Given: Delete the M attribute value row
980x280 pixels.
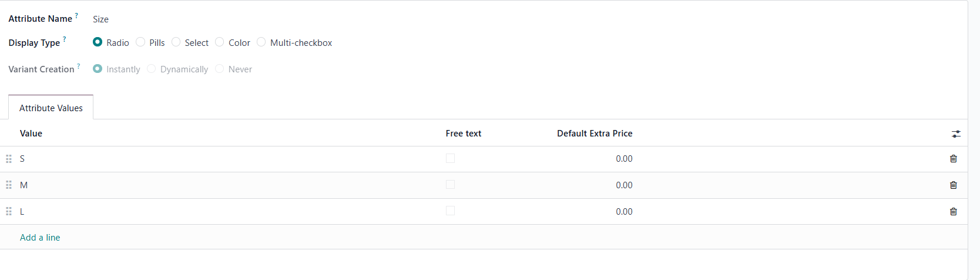Looking at the screenshot, I should 953,185.
